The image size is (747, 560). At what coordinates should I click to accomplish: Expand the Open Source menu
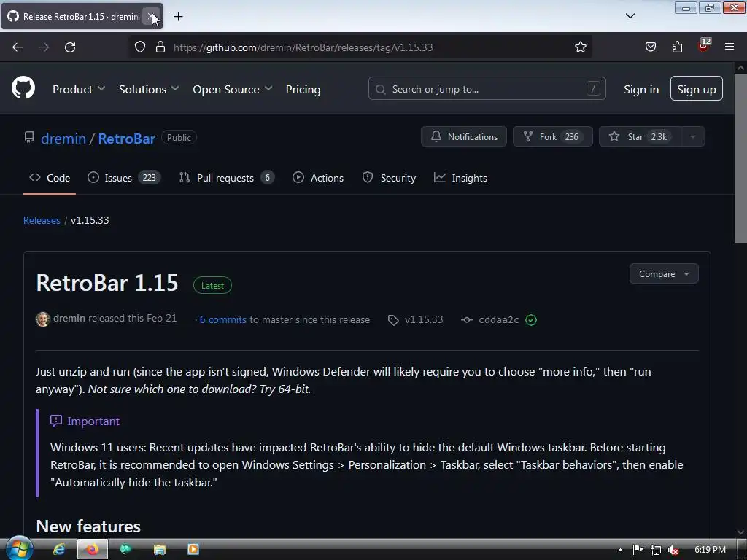(233, 89)
